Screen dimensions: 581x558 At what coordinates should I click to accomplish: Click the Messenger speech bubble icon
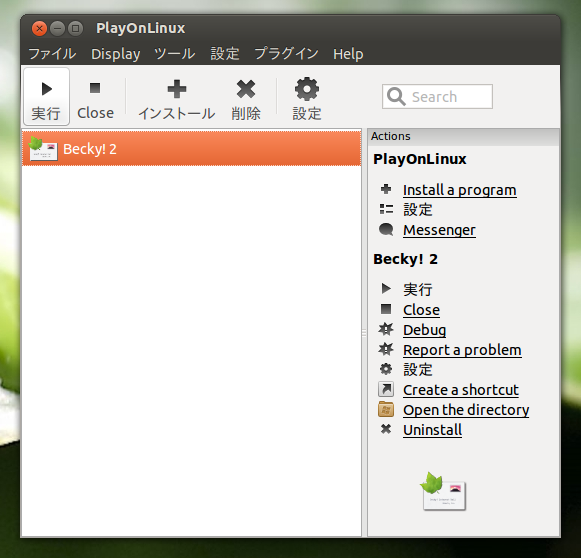point(386,230)
